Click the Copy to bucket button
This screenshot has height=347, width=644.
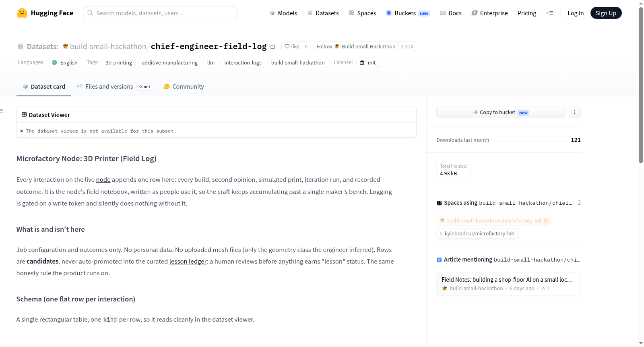pos(501,112)
